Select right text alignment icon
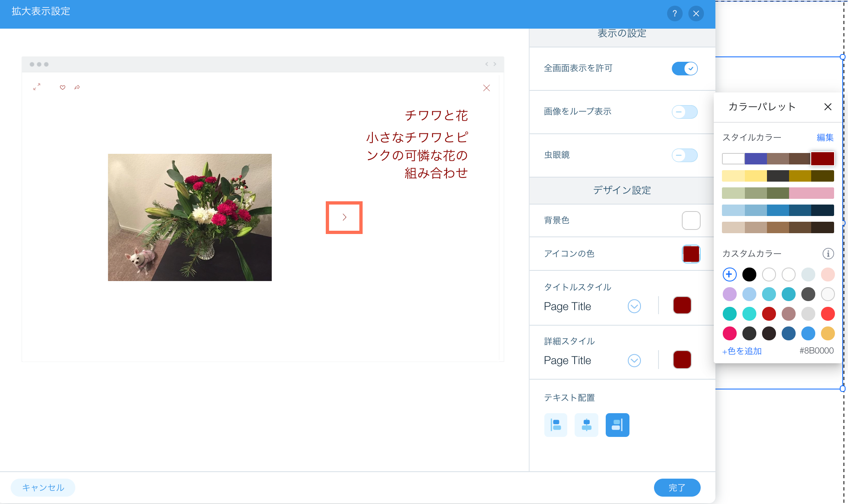 pyautogui.click(x=617, y=425)
